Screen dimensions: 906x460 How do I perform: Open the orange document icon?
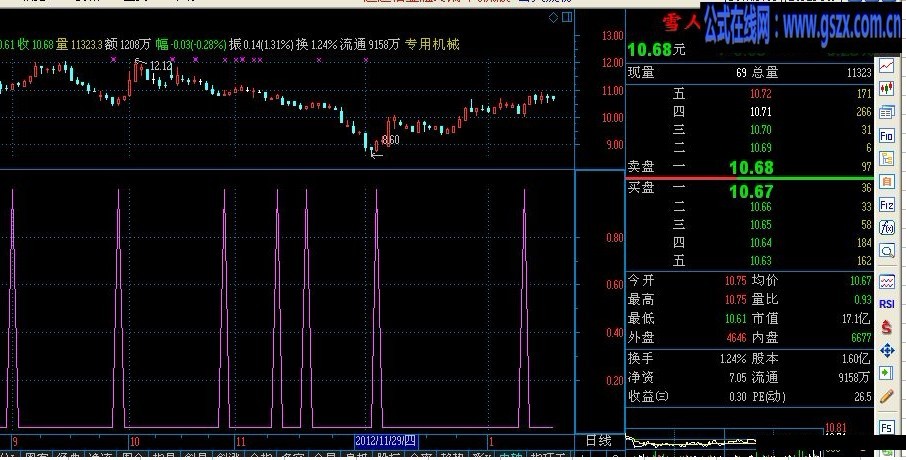pyautogui.click(x=886, y=181)
